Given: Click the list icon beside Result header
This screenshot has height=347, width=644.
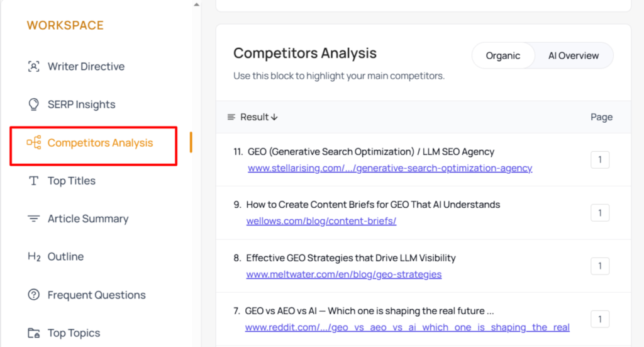Looking at the screenshot, I should [231, 117].
